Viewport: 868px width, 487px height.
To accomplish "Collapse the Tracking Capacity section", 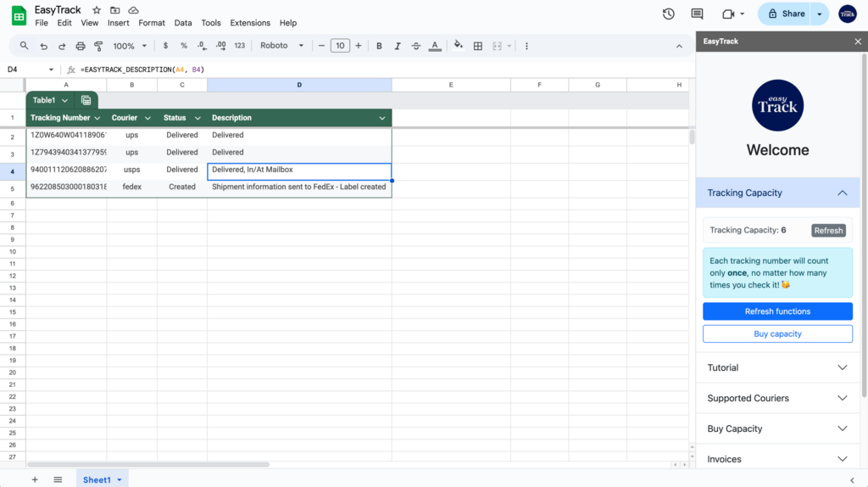I will (777, 193).
